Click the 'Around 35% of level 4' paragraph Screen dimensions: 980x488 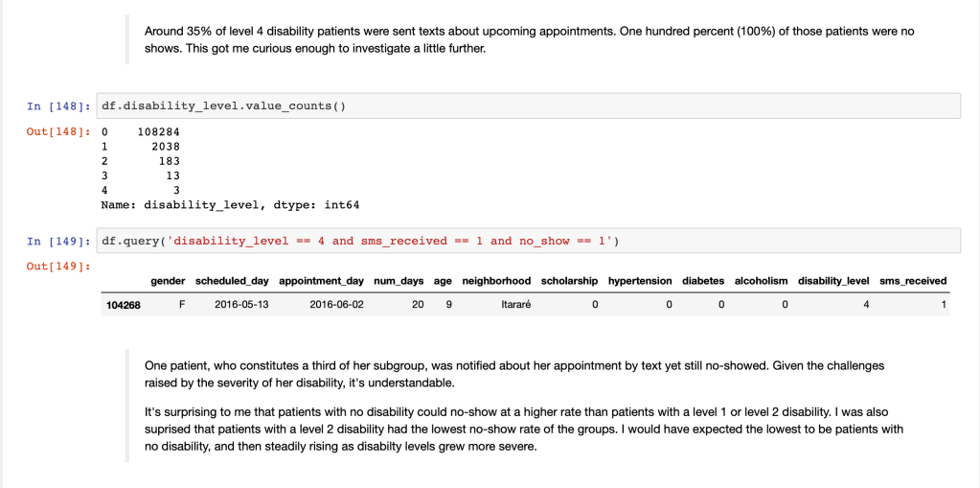tap(529, 39)
